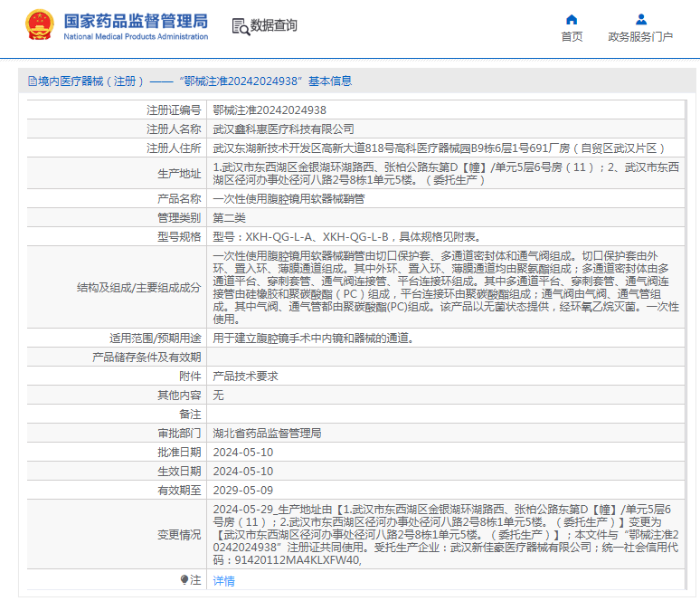Select registration number 鄂械注准20242024938 value

pyautogui.click(x=270, y=110)
